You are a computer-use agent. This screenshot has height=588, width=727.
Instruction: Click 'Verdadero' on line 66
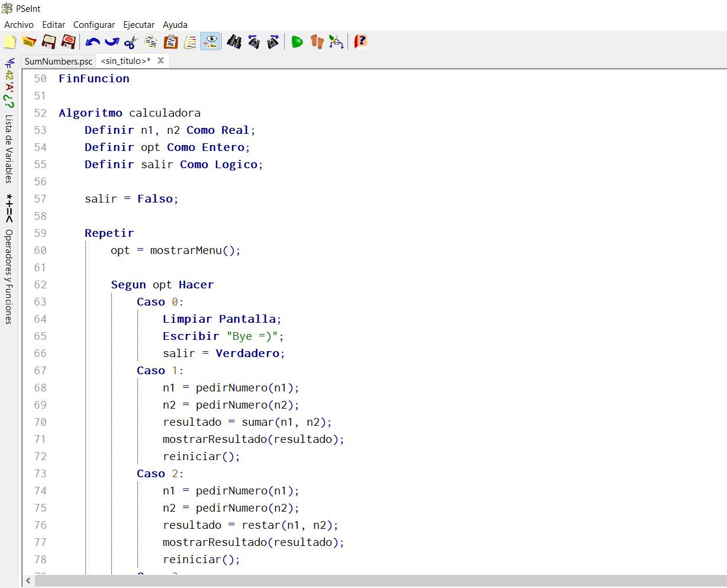pyautogui.click(x=247, y=353)
